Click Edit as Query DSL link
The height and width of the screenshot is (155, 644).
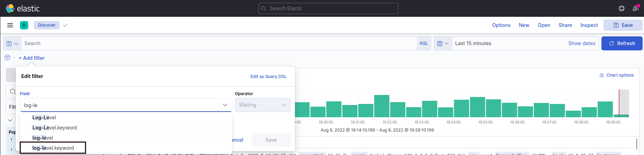pyautogui.click(x=268, y=77)
